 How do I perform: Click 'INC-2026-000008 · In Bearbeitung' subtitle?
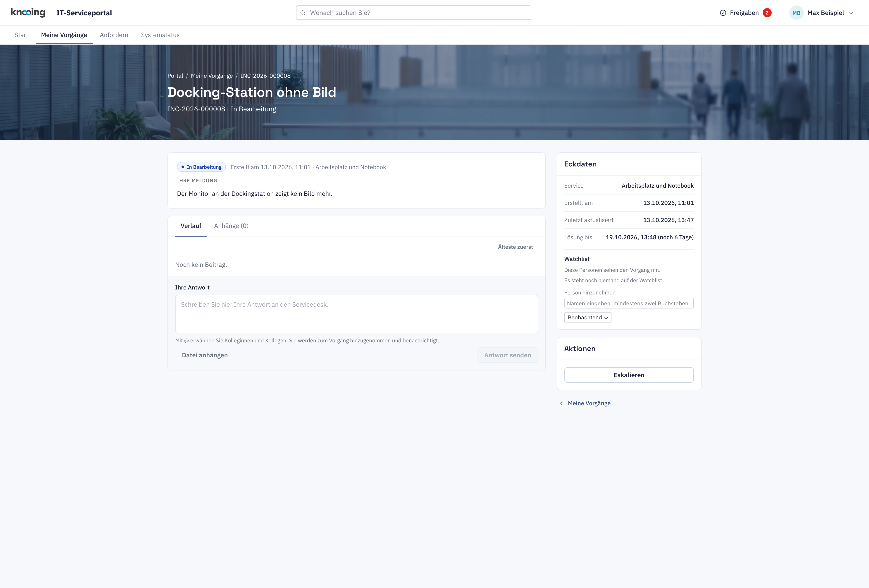pos(222,109)
